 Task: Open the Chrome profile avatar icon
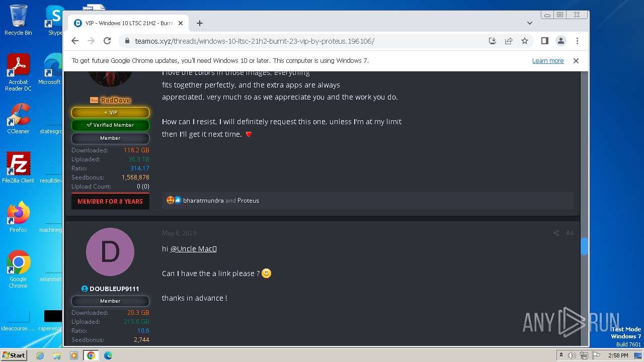[x=560, y=41]
